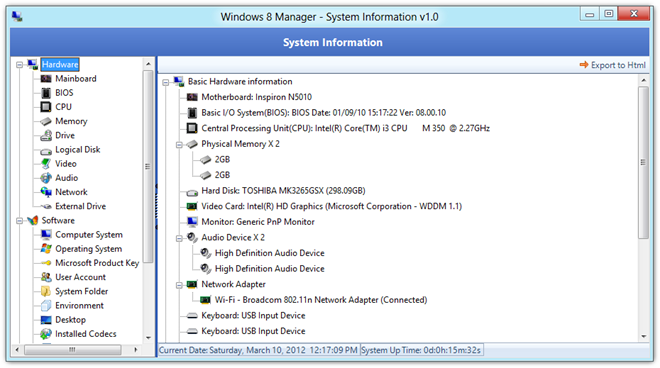Close the System Information window
The height and width of the screenshot is (368, 660).
(634, 14)
